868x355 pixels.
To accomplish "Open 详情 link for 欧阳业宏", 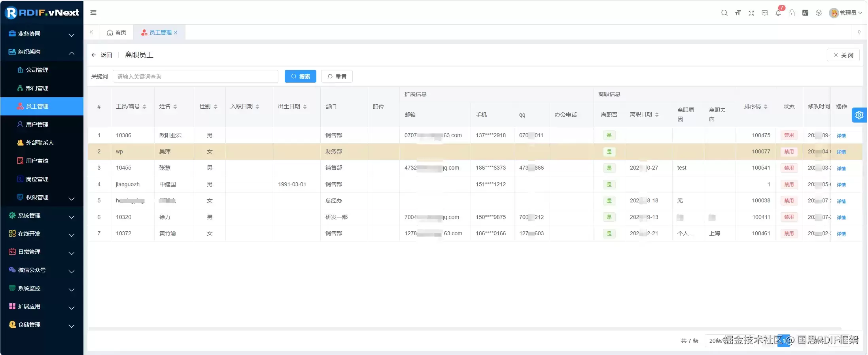I will pos(841,136).
